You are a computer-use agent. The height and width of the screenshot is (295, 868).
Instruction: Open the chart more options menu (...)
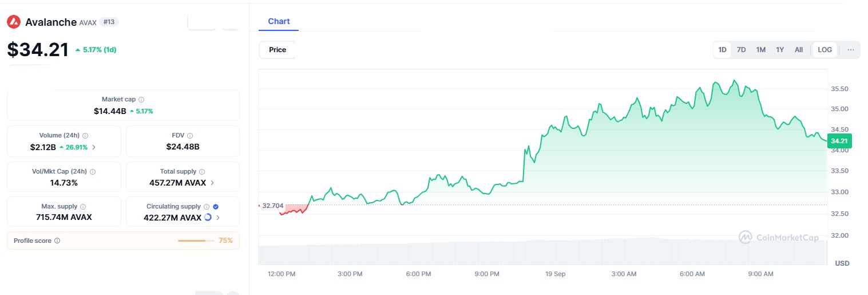851,50
